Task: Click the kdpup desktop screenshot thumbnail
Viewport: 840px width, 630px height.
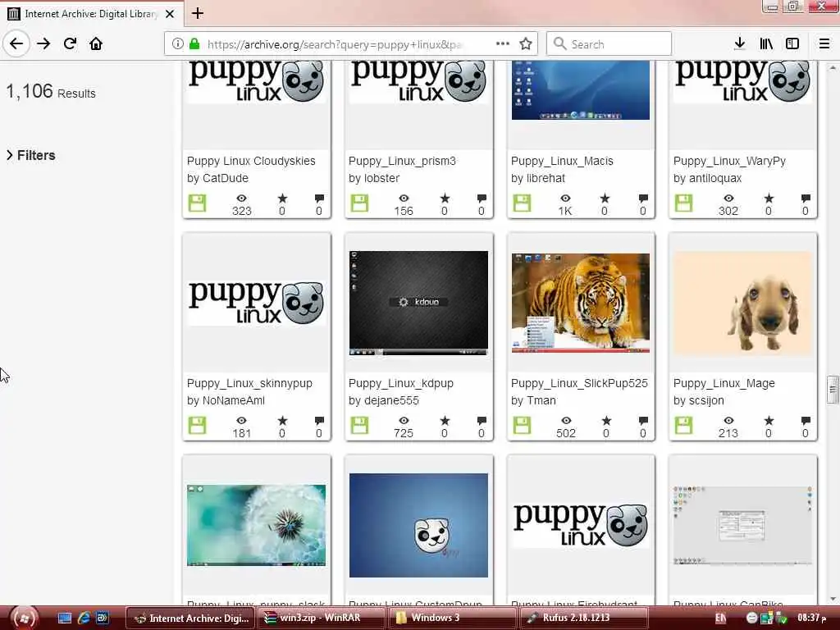Action: 418,304
